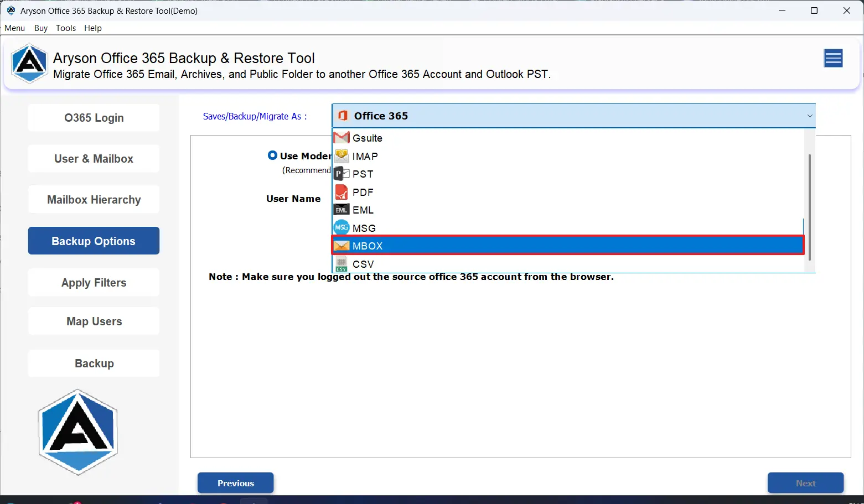Click the blue MSG icon

342,228
